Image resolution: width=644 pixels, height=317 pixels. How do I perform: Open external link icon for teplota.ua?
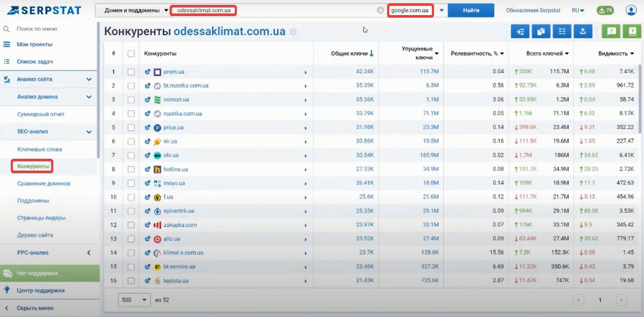pyautogui.click(x=148, y=281)
